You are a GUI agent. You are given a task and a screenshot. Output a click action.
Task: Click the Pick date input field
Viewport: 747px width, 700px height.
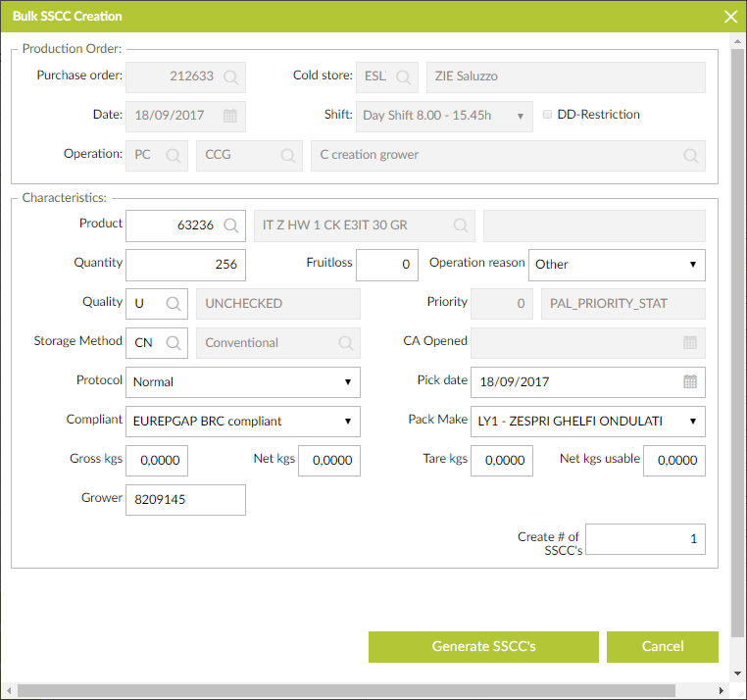coord(588,382)
